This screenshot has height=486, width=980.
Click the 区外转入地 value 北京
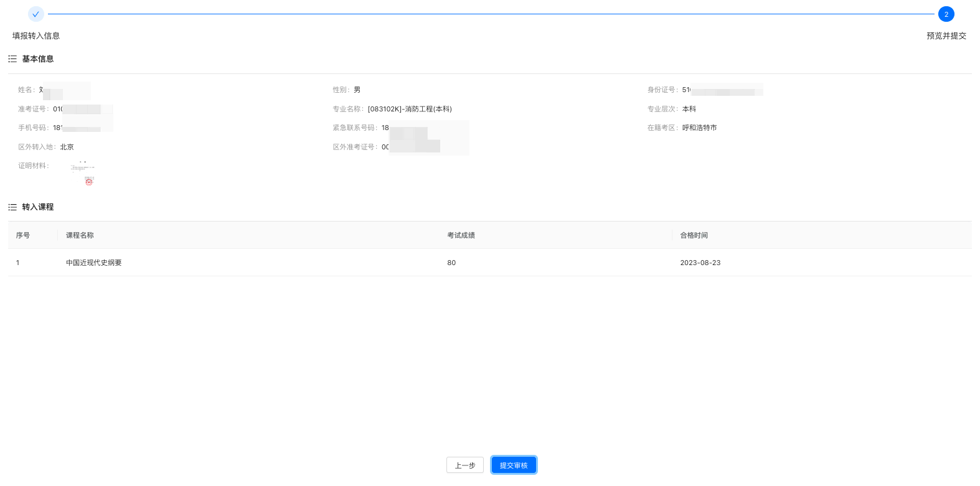(x=67, y=147)
